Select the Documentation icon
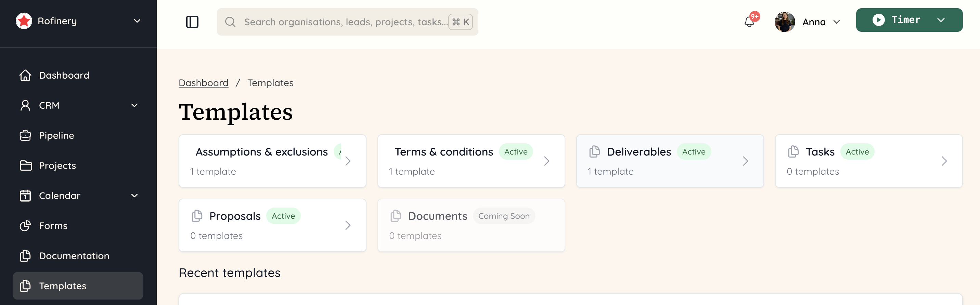The image size is (980, 305). 25,255
